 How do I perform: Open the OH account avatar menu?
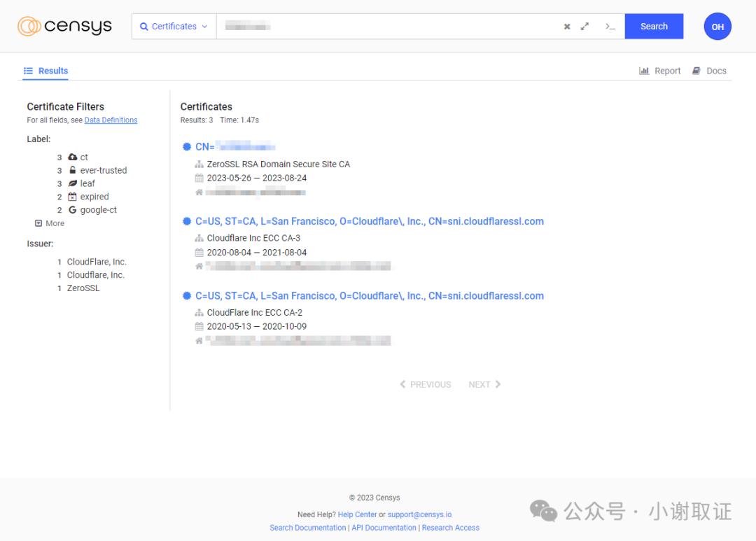(x=717, y=27)
